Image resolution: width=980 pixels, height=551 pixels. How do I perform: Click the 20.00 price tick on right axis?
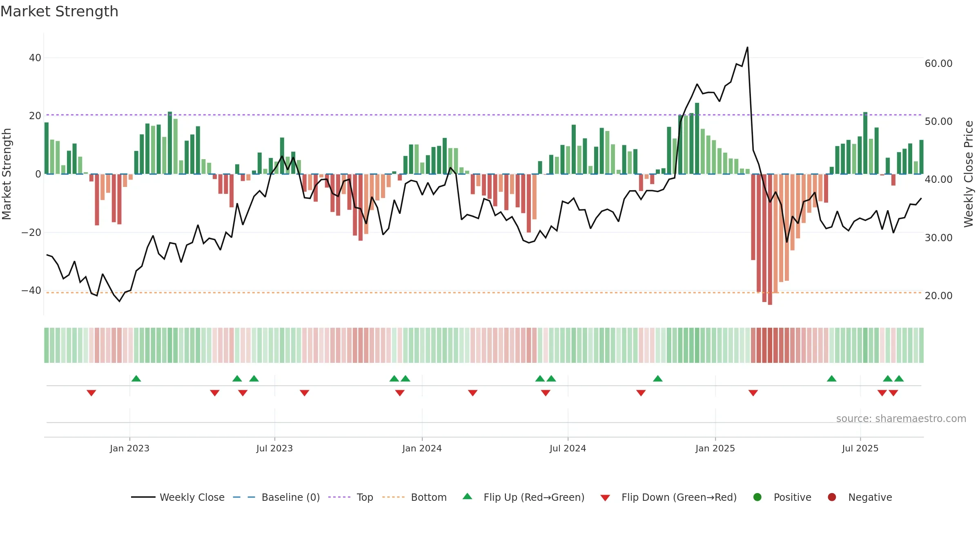pyautogui.click(x=938, y=296)
